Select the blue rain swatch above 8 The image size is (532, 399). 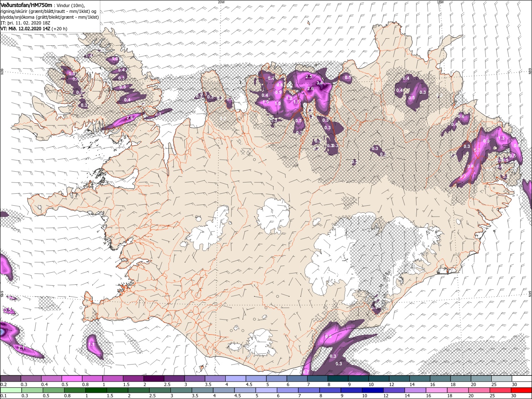[330, 390]
